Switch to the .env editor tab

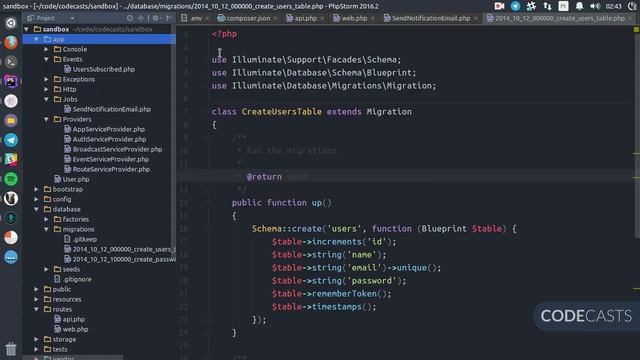click(195, 18)
